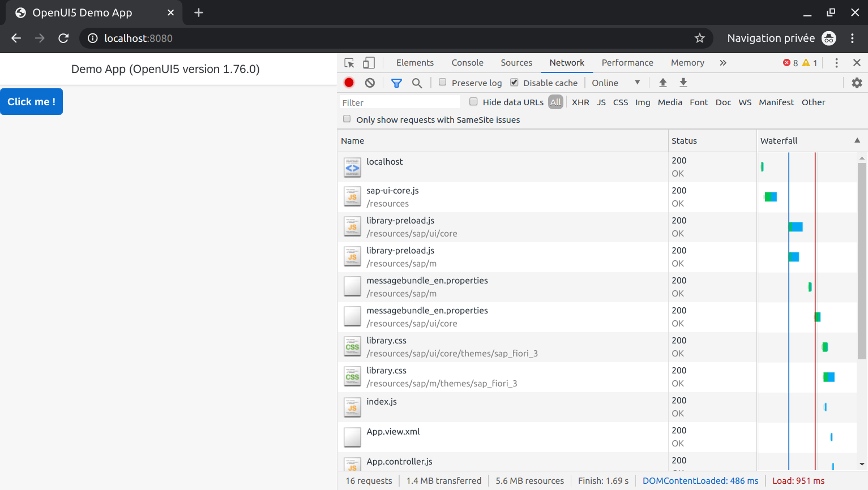The height and width of the screenshot is (490, 868).
Task: Open DevTools three-dot customize menu
Action: coord(836,63)
